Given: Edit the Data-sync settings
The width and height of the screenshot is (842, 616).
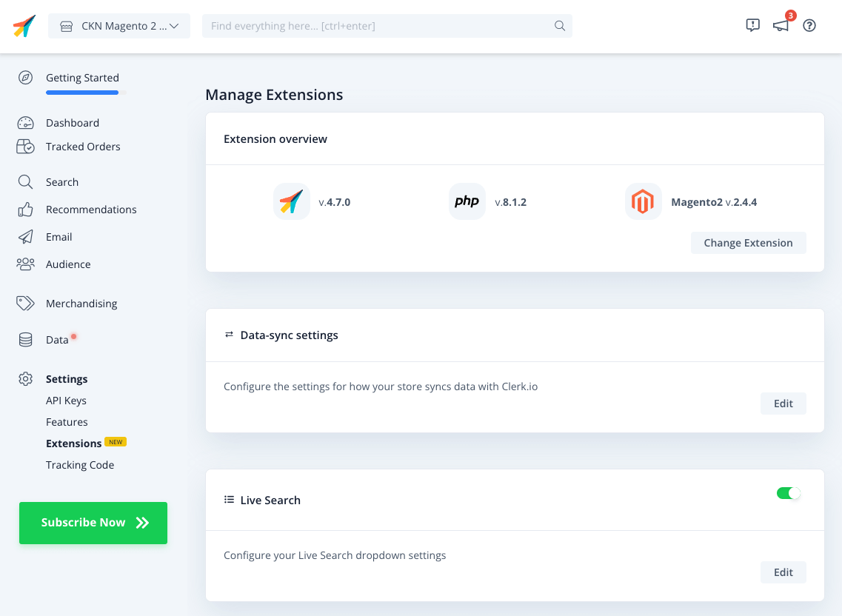Looking at the screenshot, I should (x=783, y=404).
